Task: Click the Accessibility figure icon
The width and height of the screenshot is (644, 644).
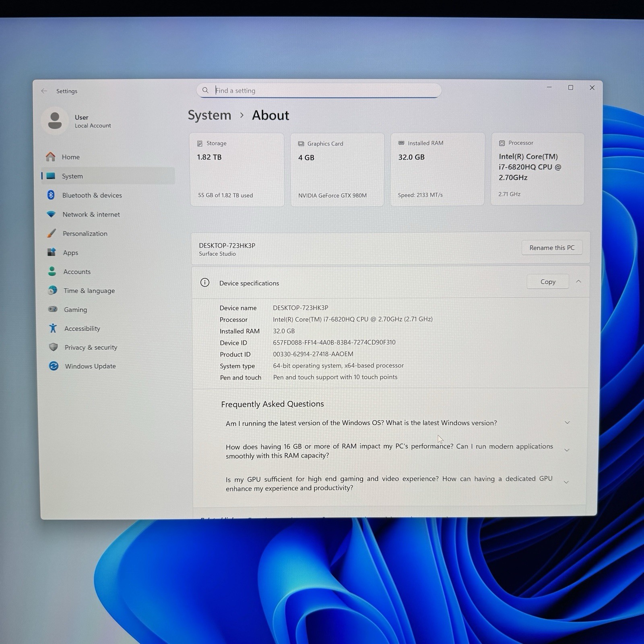Action: coord(53,328)
